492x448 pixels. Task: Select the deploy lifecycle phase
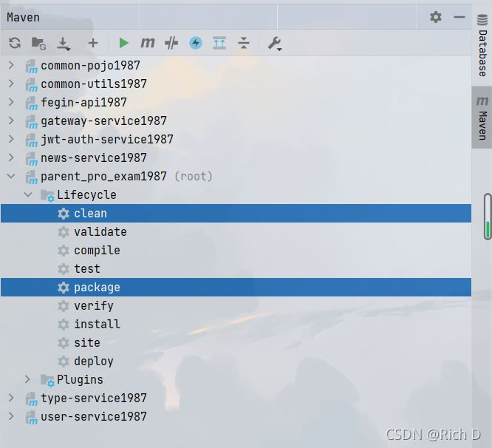(236, 361)
